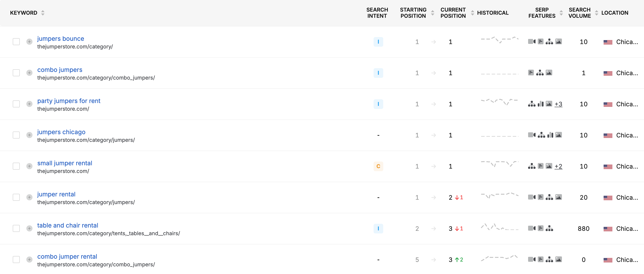Viewport: 644px width, 274px height.
Task: Sort by SERP Features arrows
Action: (561, 13)
